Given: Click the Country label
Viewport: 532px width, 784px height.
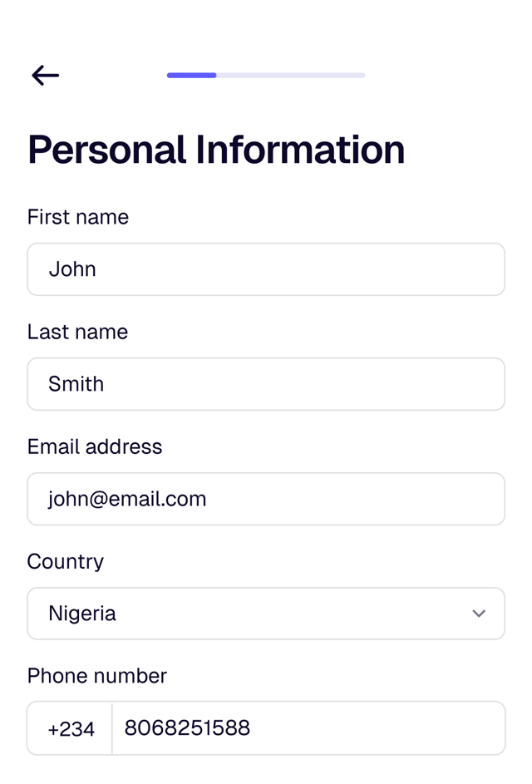Looking at the screenshot, I should pyautogui.click(x=66, y=562).
